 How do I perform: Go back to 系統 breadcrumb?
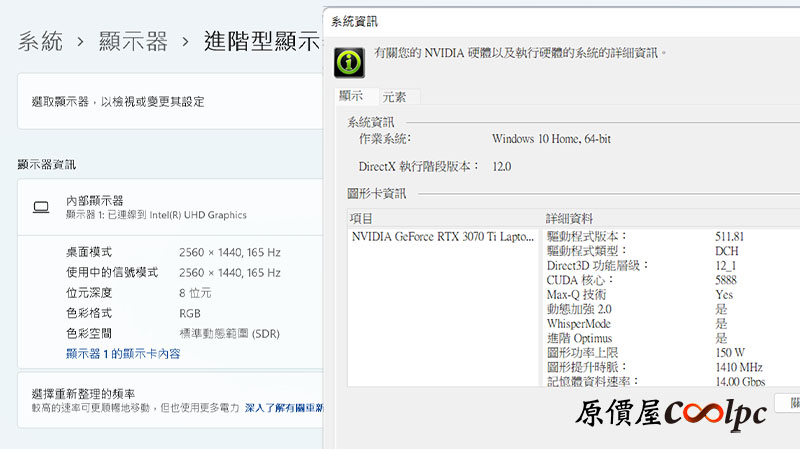coord(40,41)
